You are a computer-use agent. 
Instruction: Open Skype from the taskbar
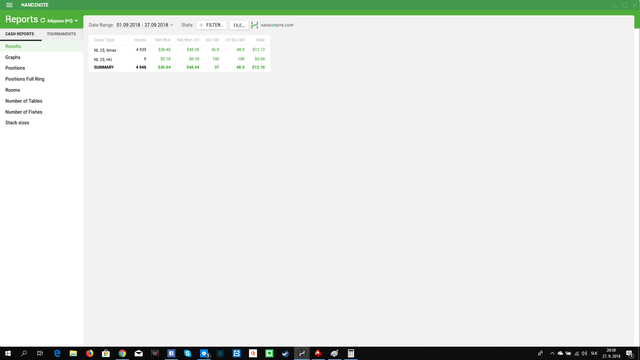click(x=187, y=353)
